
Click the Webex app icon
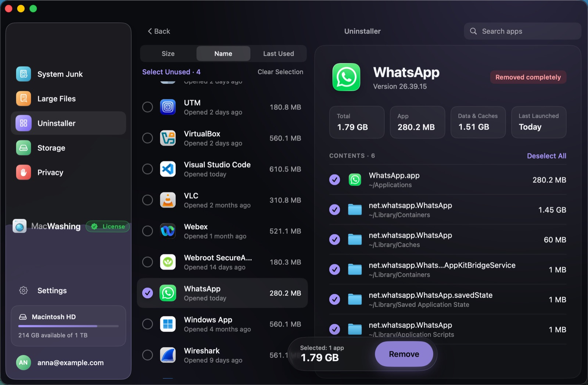pos(168,231)
